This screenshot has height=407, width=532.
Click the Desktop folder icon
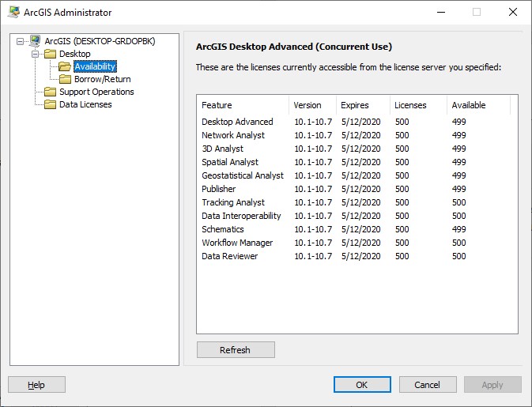coord(51,54)
